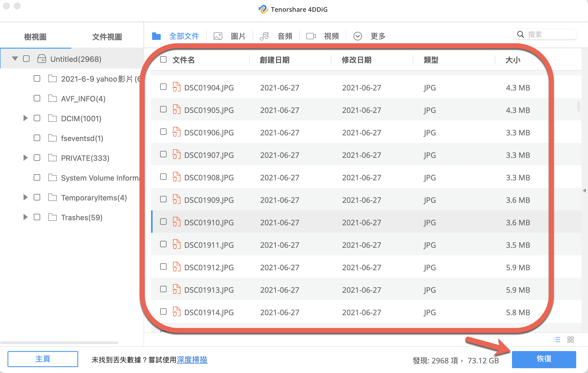Expand the PRIVATE(333) folder
Screen dimensions: 588x373
point(25,158)
